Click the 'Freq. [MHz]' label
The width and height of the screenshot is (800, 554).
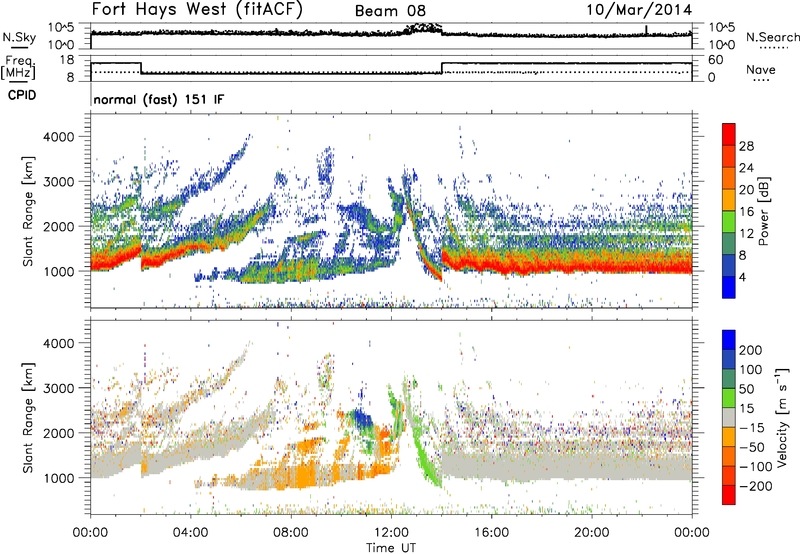[x=18, y=67]
